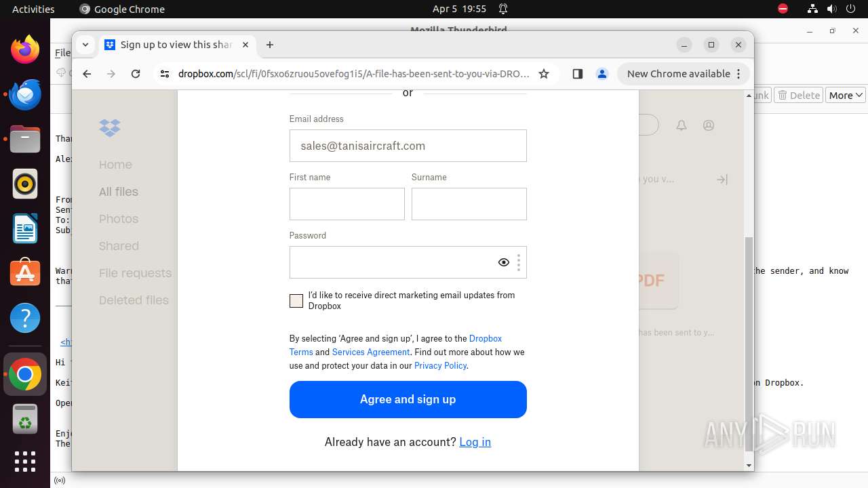Reload the Dropbox page

(x=136, y=74)
